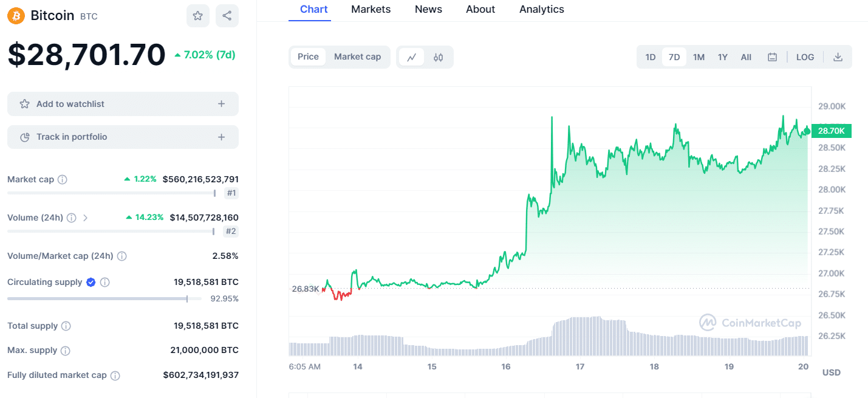Click the BTC ticker symbol
The height and width of the screenshot is (398, 868).
89,16
